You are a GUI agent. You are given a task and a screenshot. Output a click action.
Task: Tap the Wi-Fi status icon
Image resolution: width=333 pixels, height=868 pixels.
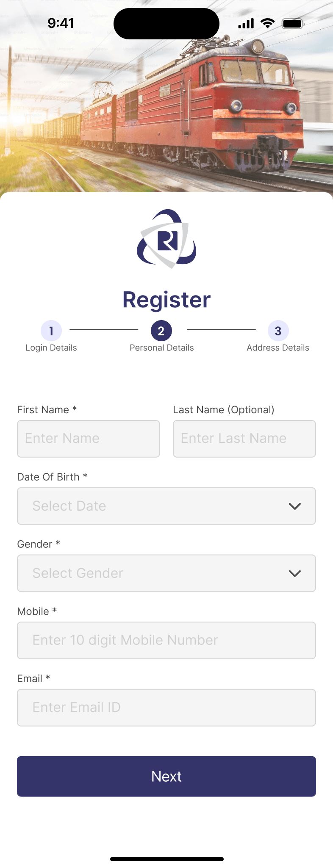(x=267, y=23)
